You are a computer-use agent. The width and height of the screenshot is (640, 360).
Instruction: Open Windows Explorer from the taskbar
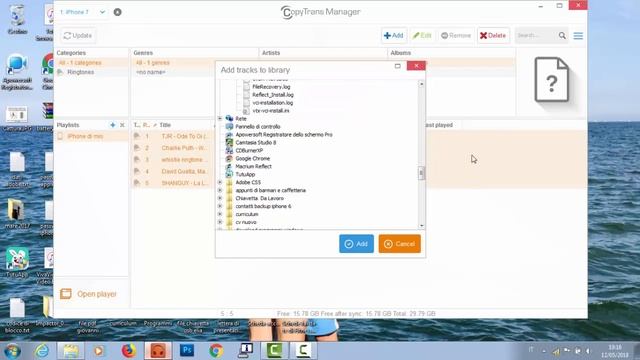(x=71, y=350)
